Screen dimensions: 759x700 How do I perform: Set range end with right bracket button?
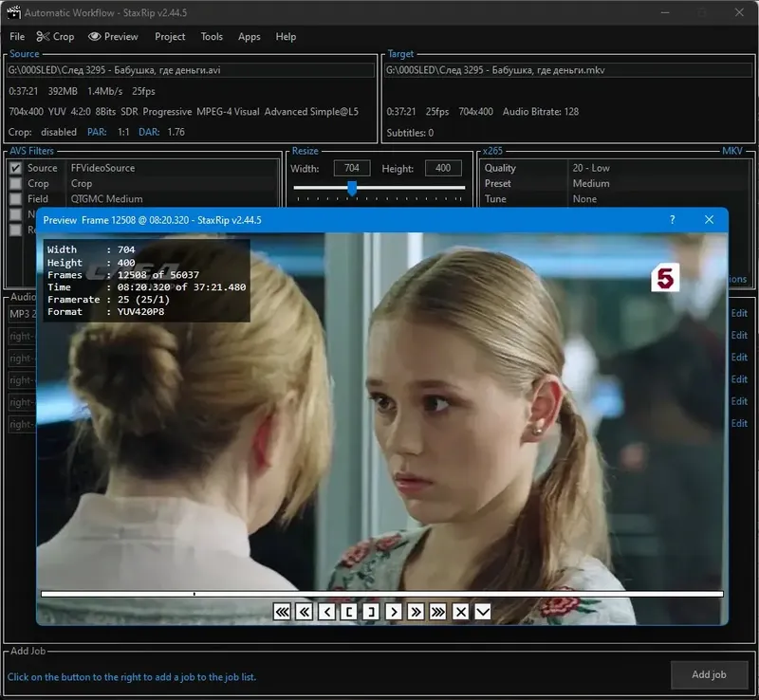(x=372, y=612)
